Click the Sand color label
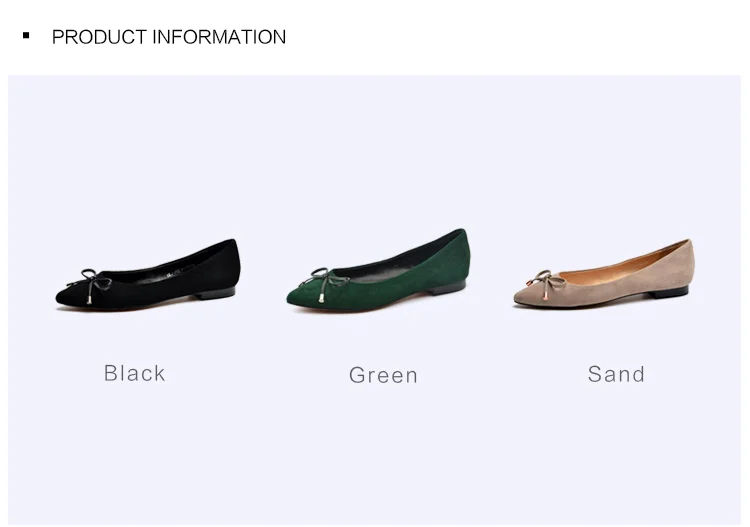The image size is (750, 527). (x=616, y=374)
